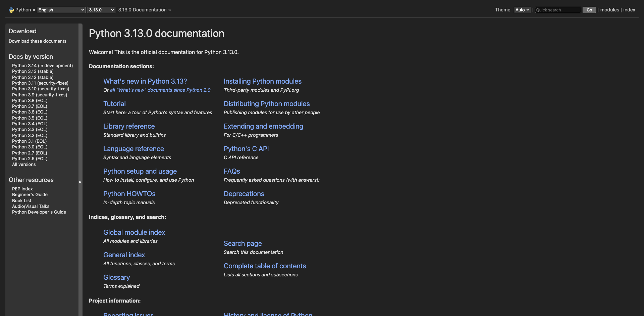644x316 pixels.
Task: Open the language selection dropdown
Action: [61, 10]
